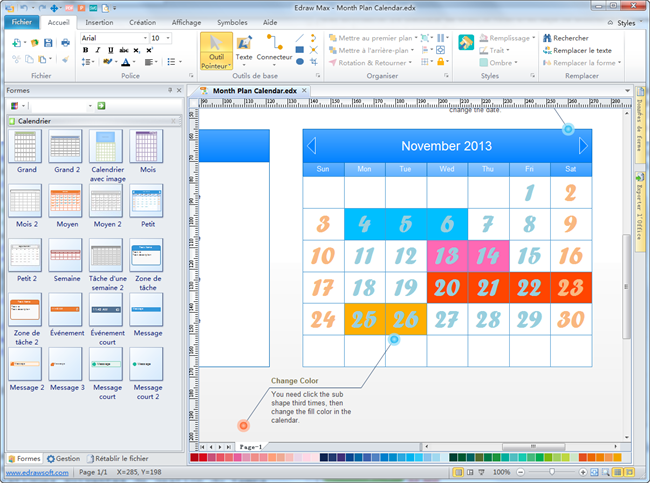Viewport: 650px width, 483px height.
Task: Pick the first red swatch in color palette
Action: coord(194,458)
